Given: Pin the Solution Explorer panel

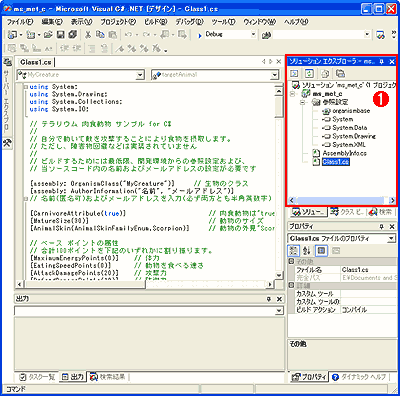Looking at the screenshot, I should click(x=382, y=62).
